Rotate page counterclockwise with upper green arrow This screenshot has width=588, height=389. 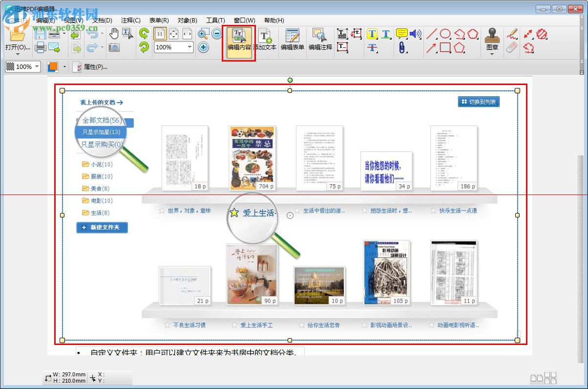(x=144, y=34)
